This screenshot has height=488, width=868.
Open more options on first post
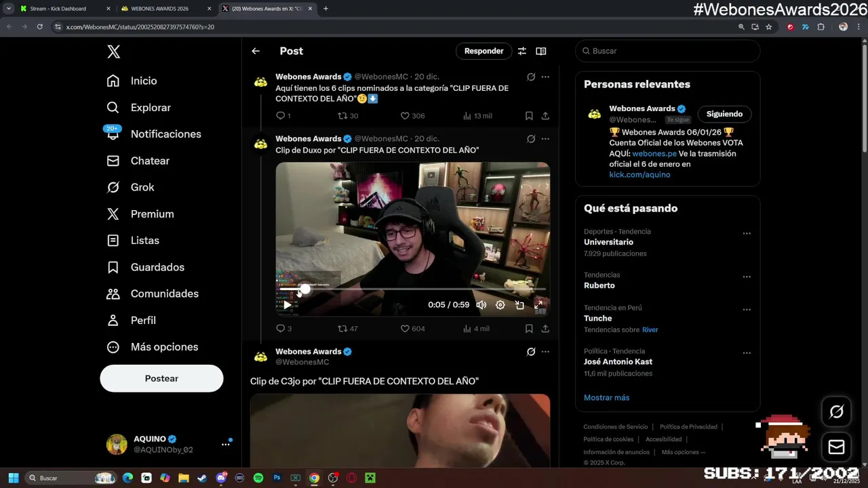pyautogui.click(x=545, y=77)
